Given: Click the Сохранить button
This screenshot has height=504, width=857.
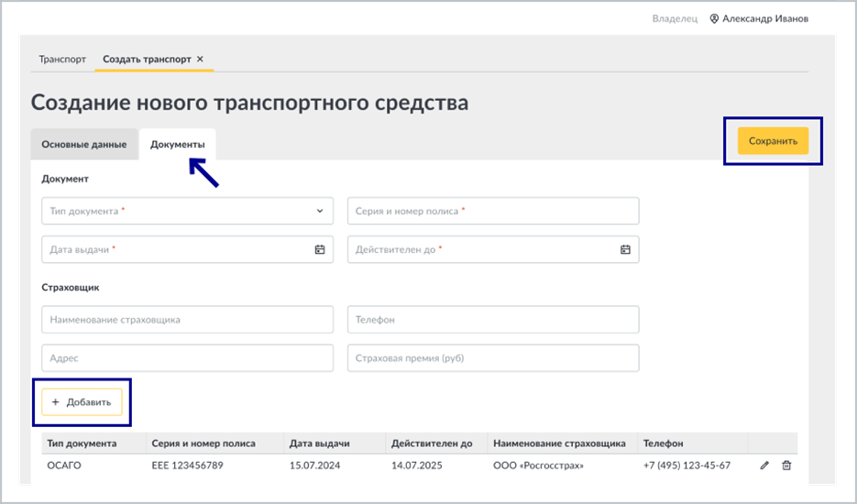Looking at the screenshot, I should tap(773, 140).
